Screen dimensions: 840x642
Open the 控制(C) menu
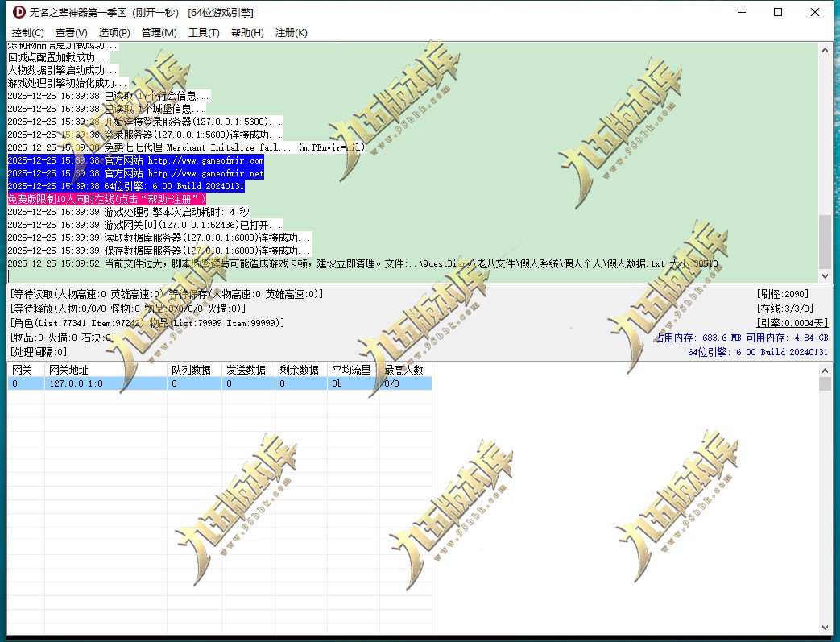28,33
